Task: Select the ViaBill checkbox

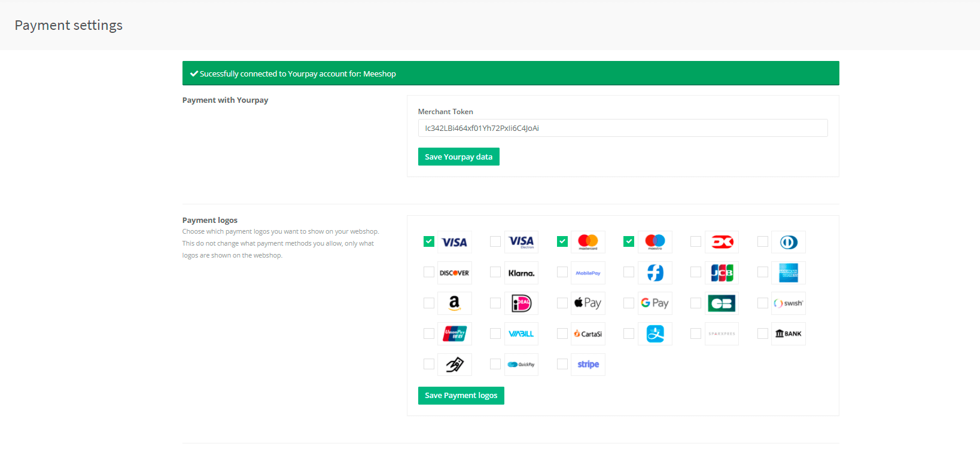Action: [495, 333]
